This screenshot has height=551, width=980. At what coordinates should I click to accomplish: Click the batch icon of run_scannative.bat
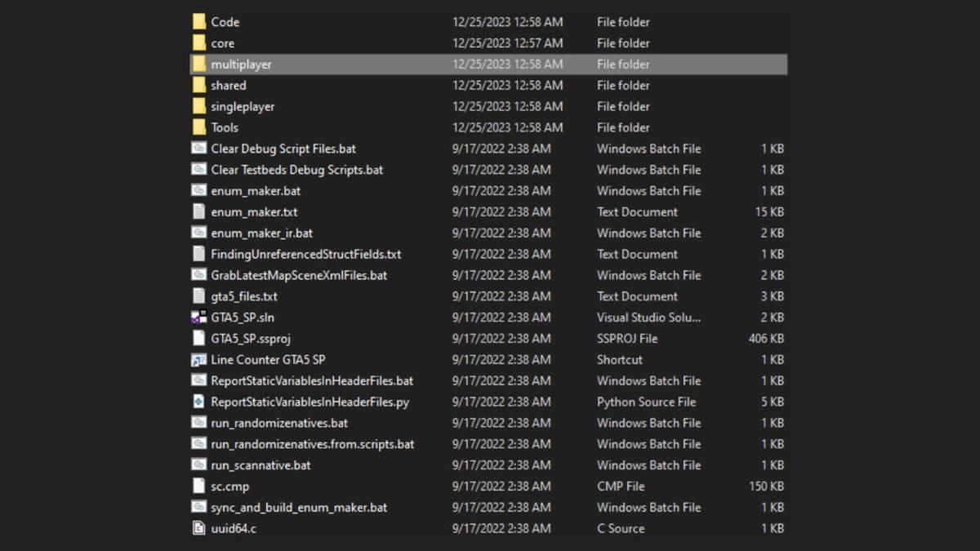(198, 465)
